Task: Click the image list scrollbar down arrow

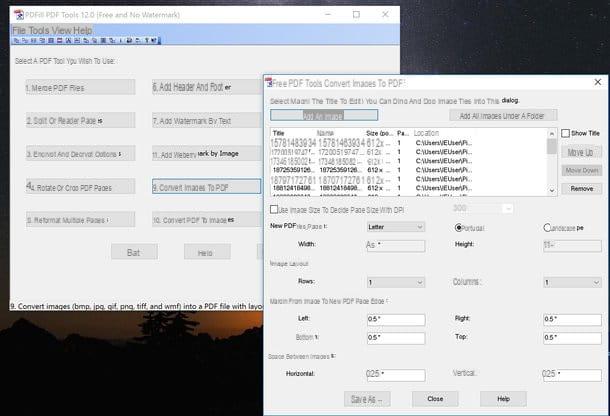Action: click(x=552, y=190)
